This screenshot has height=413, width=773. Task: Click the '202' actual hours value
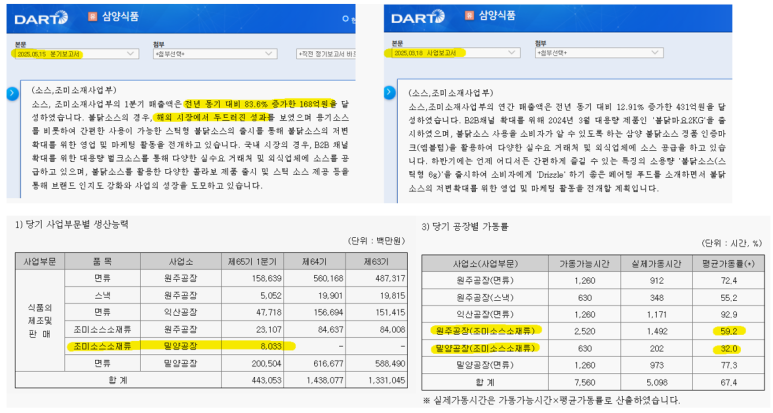tap(656, 349)
